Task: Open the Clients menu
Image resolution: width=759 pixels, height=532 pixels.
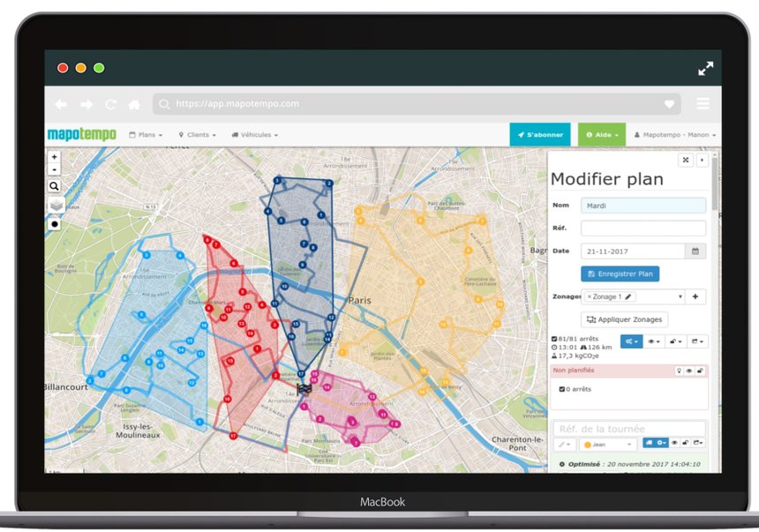Action: click(x=198, y=135)
